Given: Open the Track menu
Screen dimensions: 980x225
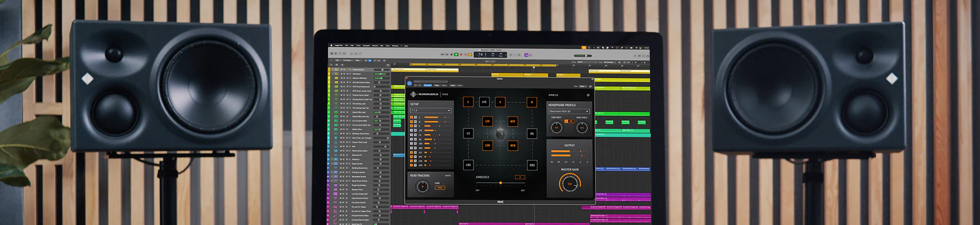Looking at the screenshot, I should click(x=358, y=46).
